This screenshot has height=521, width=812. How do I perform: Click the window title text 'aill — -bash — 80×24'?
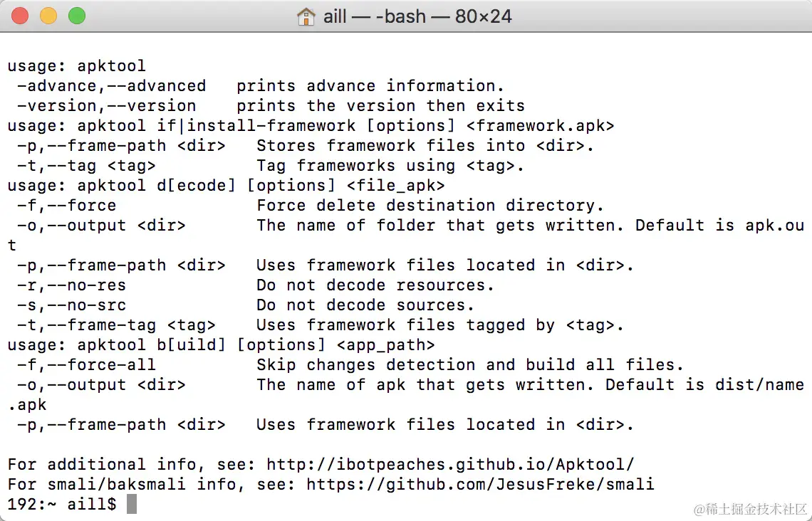[417, 16]
